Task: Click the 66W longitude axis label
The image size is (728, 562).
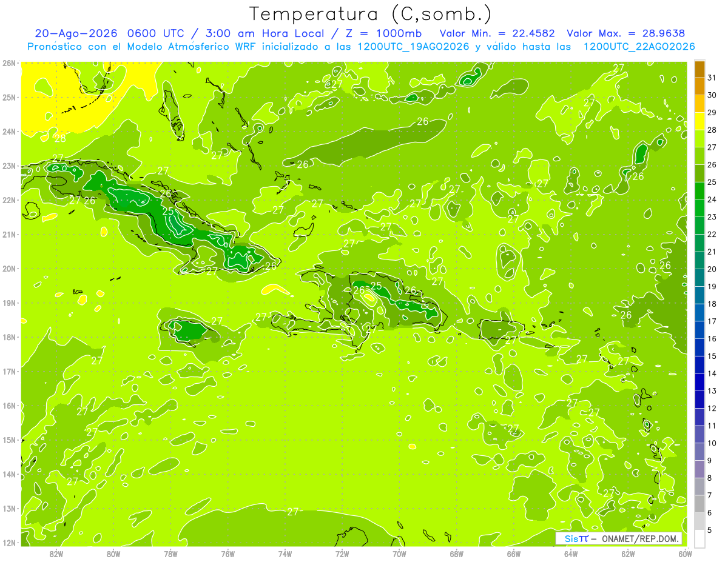Action: pyautogui.click(x=514, y=554)
